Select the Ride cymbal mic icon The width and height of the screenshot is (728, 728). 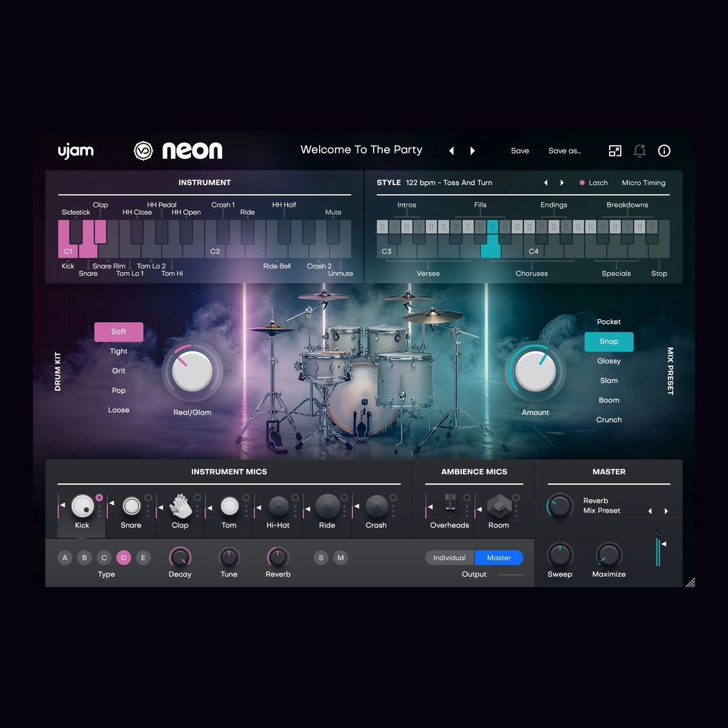tap(328, 505)
